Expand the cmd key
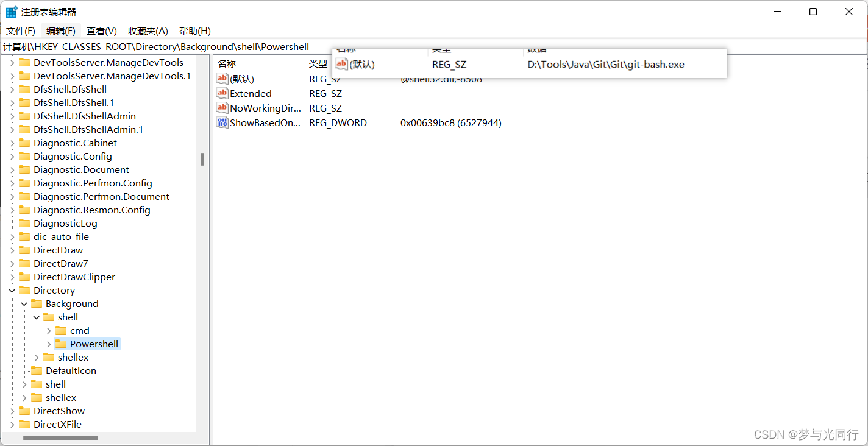The height and width of the screenshot is (446, 868). tap(49, 331)
